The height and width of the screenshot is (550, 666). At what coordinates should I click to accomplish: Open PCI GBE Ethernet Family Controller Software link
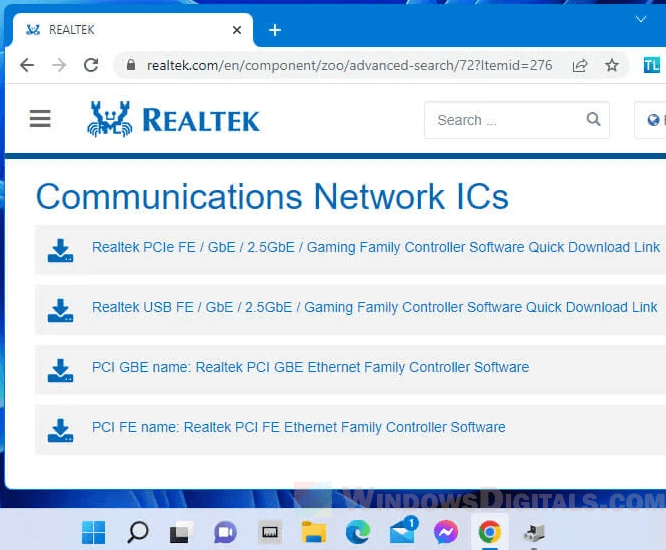pos(310,367)
